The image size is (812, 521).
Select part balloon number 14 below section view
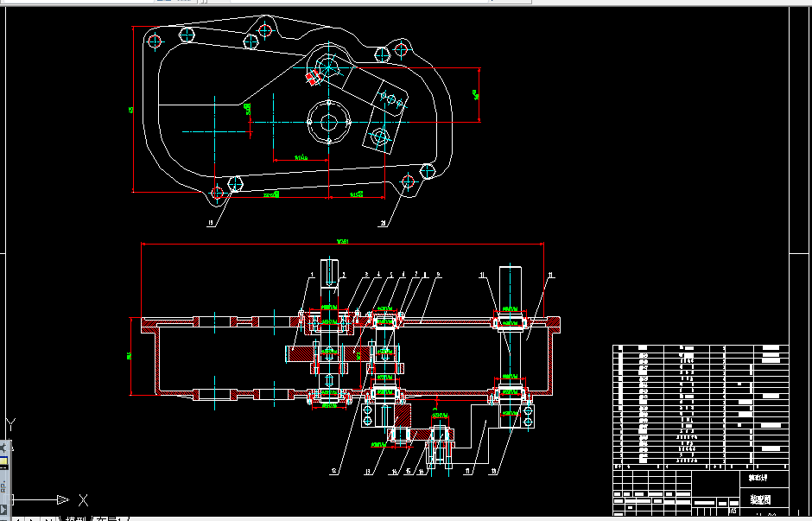click(x=395, y=471)
